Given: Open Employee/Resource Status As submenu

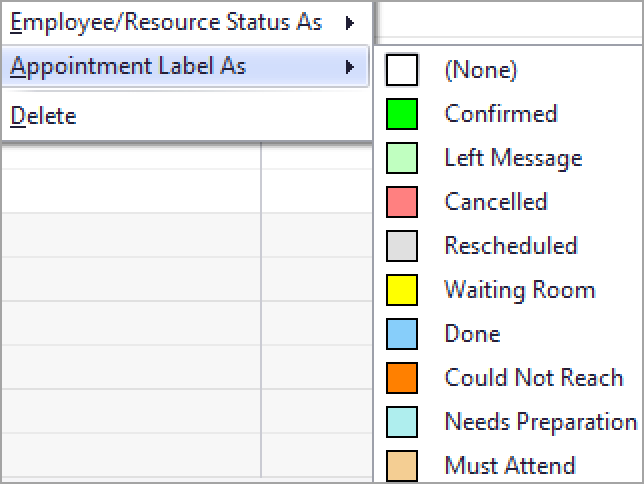Looking at the screenshot, I should (x=186, y=23).
